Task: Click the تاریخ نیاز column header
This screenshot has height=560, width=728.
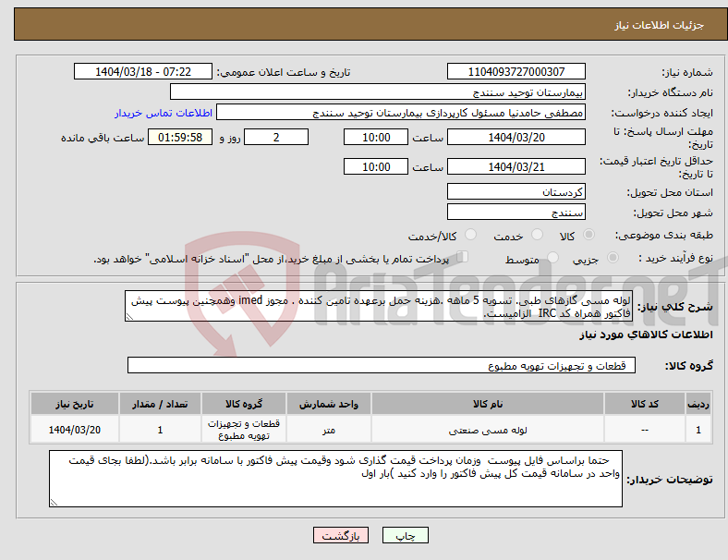Action: pos(75,404)
